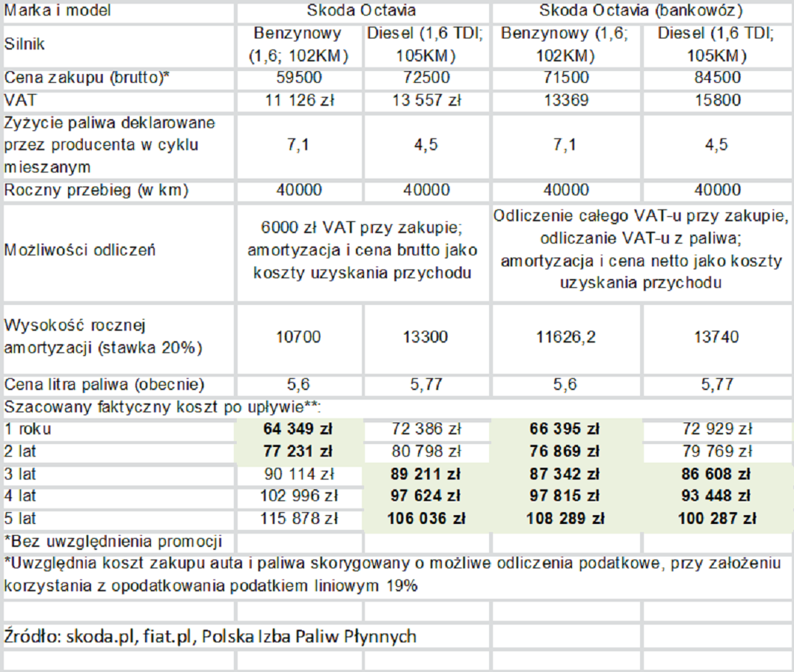Viewport: 794px width, 672px height.
Task: Select amortization value 10700
Action: [x=298, y=337]
